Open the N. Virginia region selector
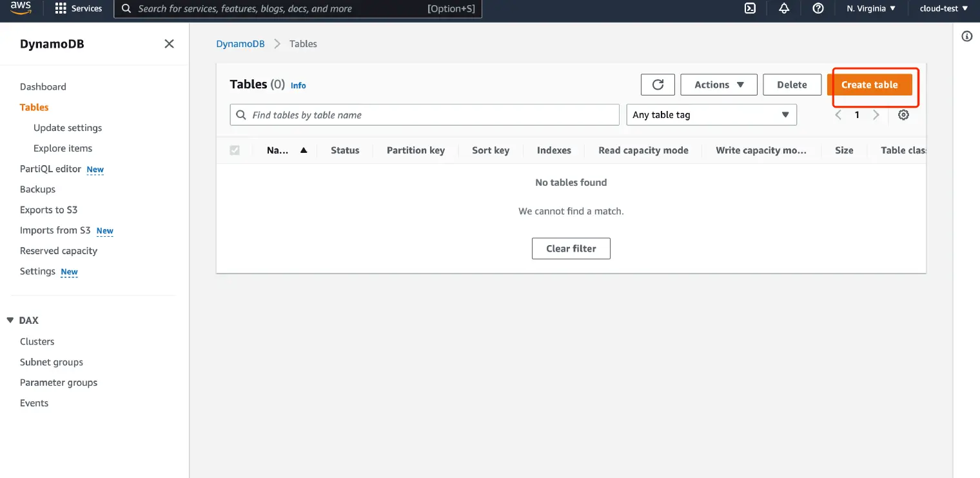Image resolution: width=980 pixels, height=478 pixels. point(871,8)
